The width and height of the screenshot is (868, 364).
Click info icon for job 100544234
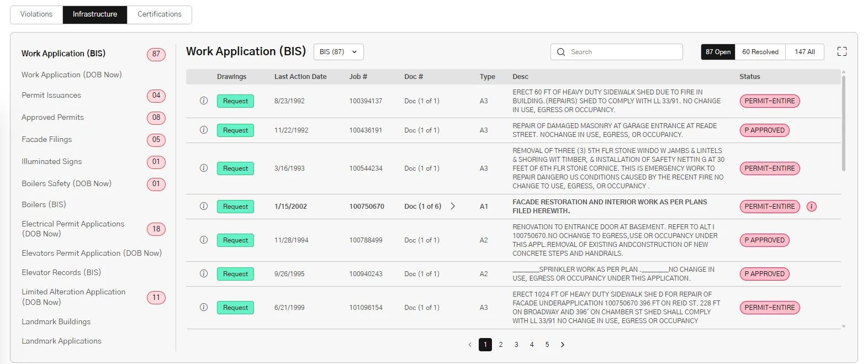(204, 168)
